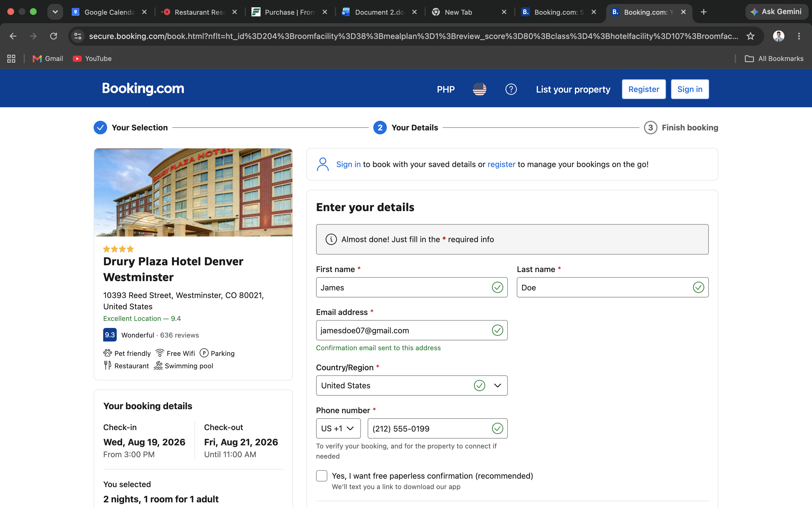The width and height of the screenshot is (812, 508).
Task: Switch to the New Tab tab
Action: [469, 12]
